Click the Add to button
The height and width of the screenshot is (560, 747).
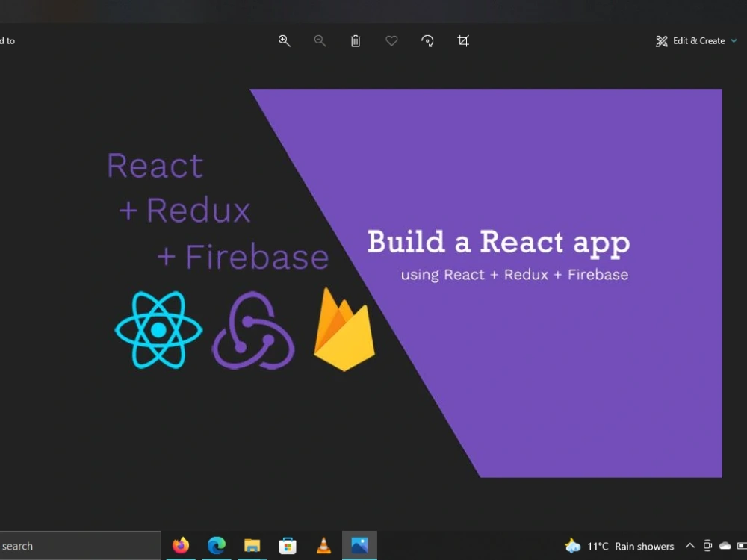[x=6, y=41]
